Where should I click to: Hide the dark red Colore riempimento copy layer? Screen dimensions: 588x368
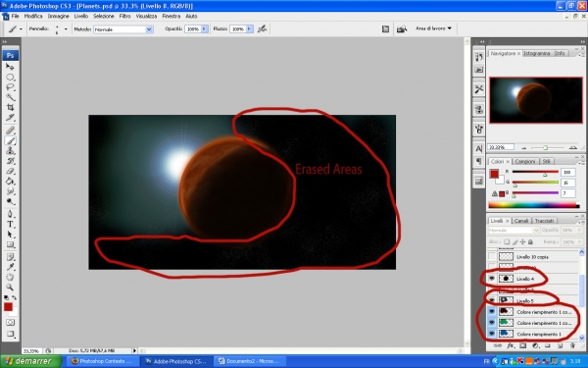pos(492,312)
